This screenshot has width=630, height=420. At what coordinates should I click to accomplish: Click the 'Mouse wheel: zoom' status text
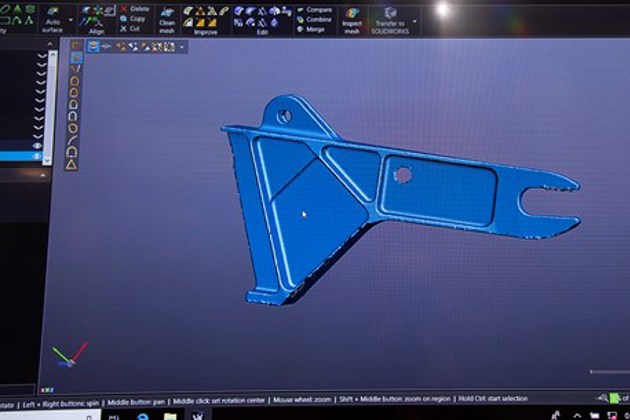point(302,400)
